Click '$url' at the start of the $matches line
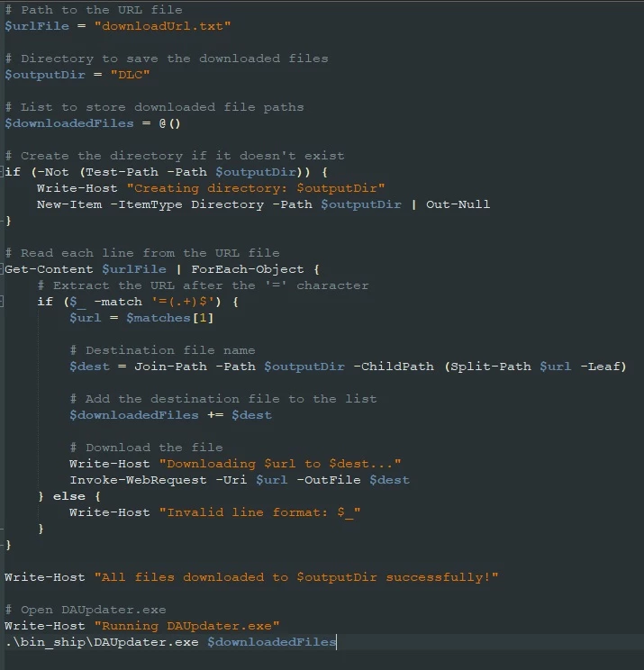This screenshot has width=644, height=670. (86, 318)
